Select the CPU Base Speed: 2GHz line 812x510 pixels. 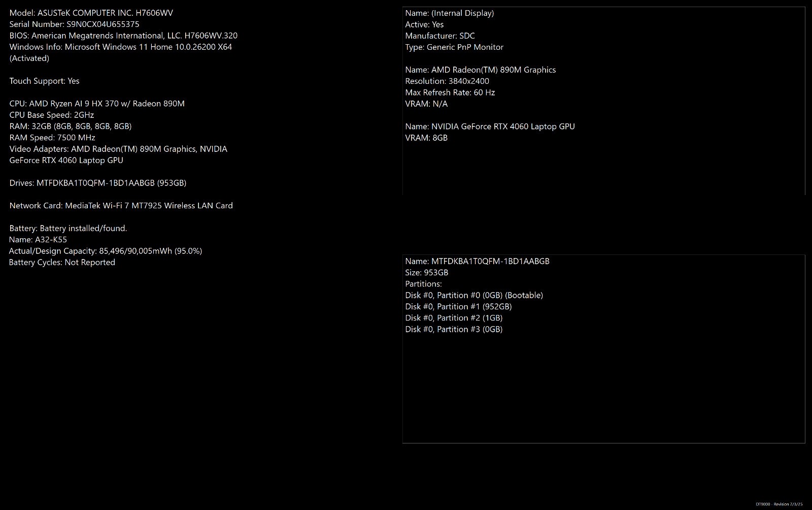(x=51, y=115)
